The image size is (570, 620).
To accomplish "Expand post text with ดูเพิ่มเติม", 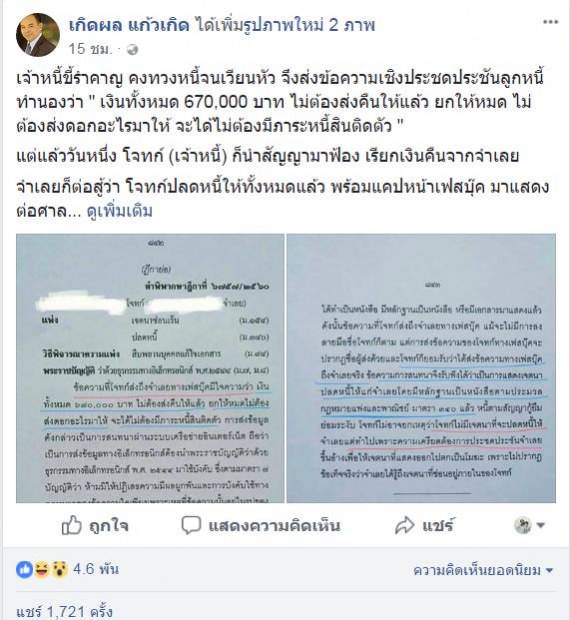I will [x=120, y=211].
